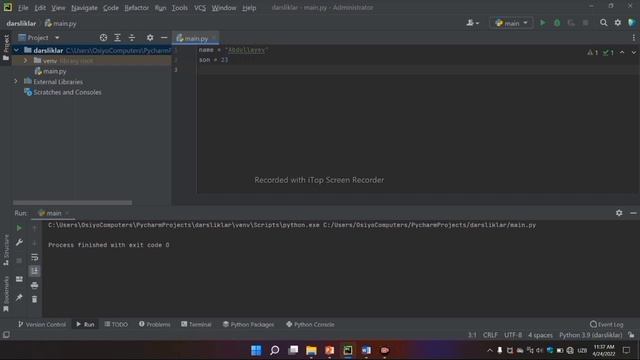Click the 4 spaces indent setting
This screenshot has height=360, width=640.
coord(540,335)
